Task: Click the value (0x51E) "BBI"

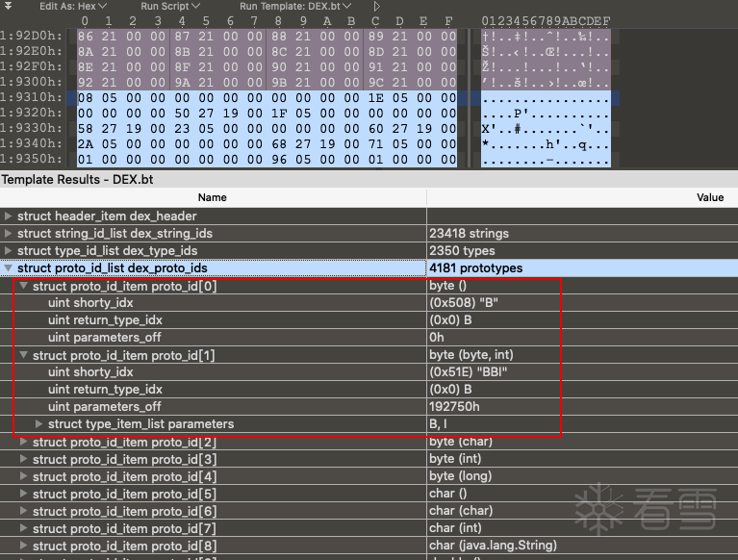Action: coord(469,372)
